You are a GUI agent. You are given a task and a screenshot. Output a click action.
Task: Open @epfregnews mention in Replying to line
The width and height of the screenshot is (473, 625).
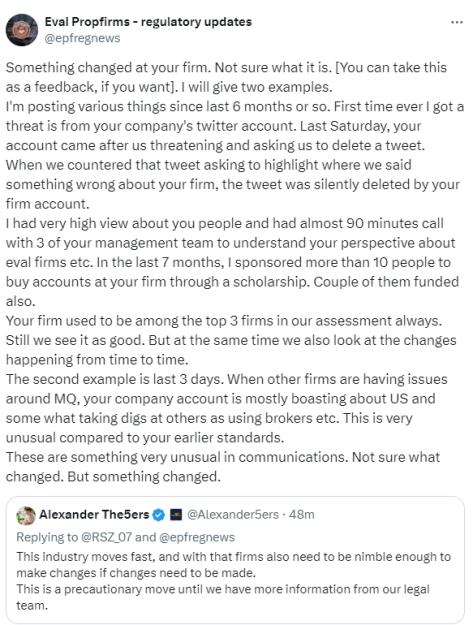click(x=197, y=537)
